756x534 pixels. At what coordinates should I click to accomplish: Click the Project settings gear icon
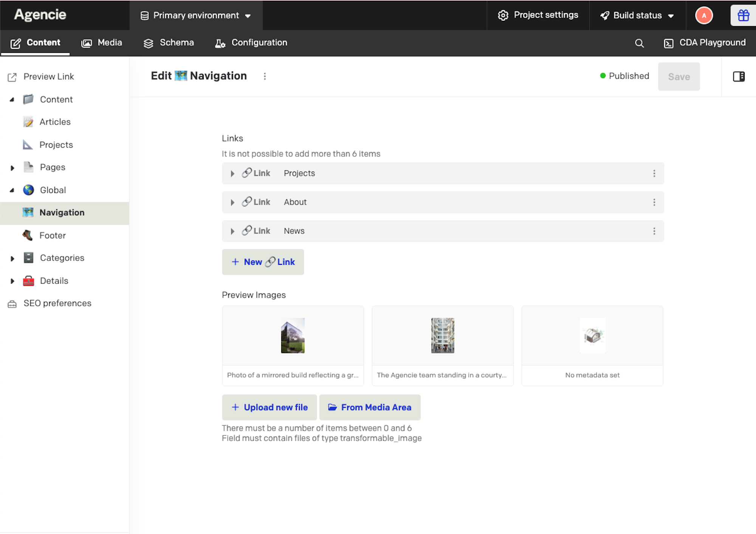point(503,15)
